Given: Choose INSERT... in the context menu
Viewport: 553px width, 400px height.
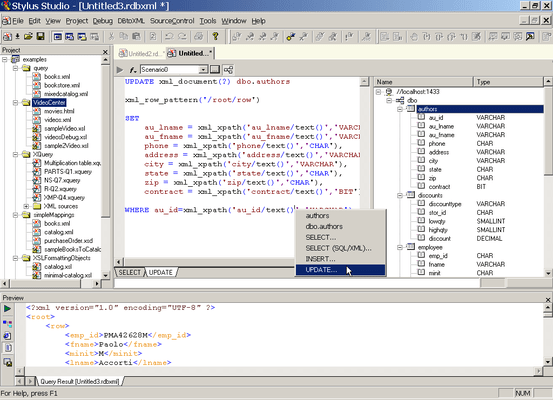Looking at the screenshot, I should pyautogui.click(x=340, y=259).
